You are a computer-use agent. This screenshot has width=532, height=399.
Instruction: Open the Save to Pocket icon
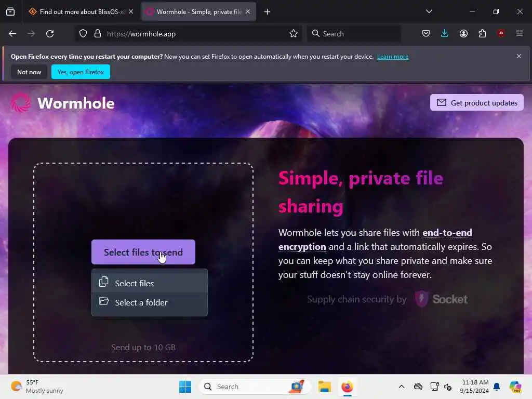426,33
